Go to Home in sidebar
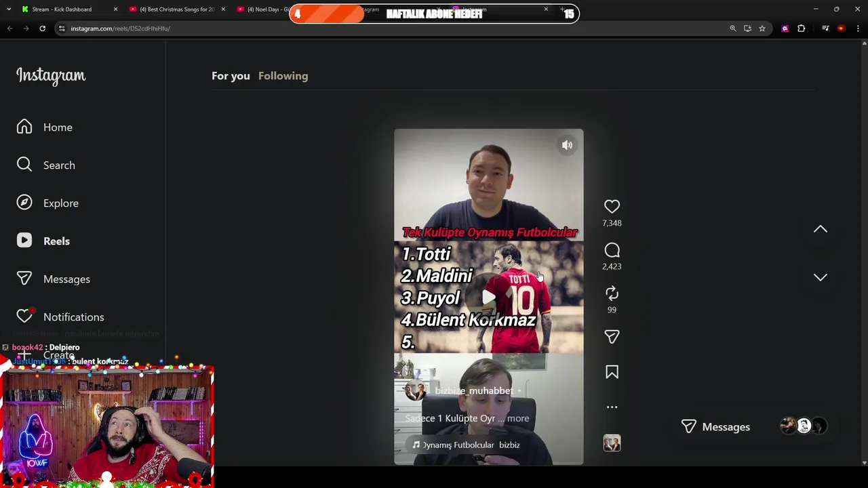Screen dimensions: 868x488 [x=45, y=127]
